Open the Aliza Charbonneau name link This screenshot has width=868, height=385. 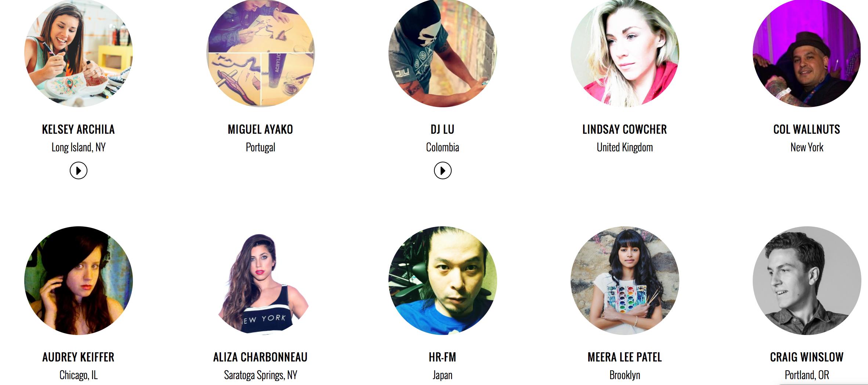pos(260,357)
